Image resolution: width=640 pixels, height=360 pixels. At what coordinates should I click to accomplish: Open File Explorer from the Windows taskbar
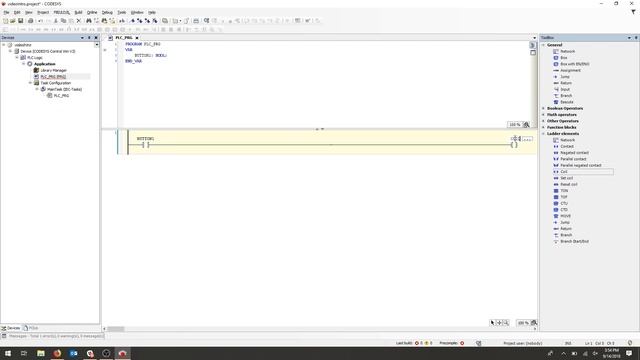pos(41,353)
